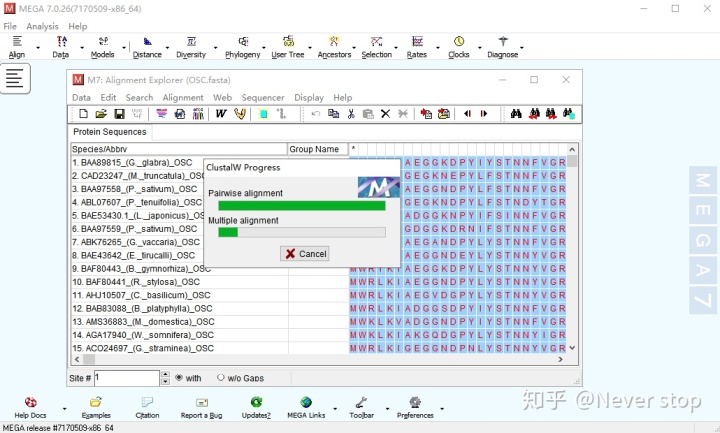Click the web browser query icon
This screenshot has width=720, height=433.
pos(180,113)
